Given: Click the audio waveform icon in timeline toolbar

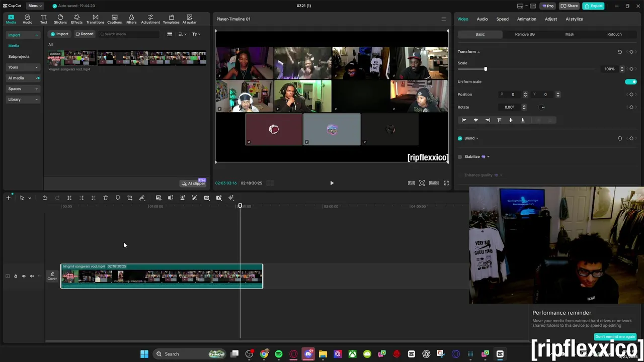Looking at the screenshot, I should click(x=231, y=198).
